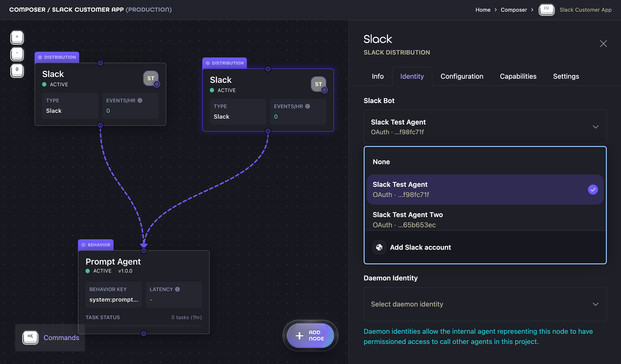Switch to the Capabilities tab
The height and width of the screenshot is (364, 621).
pos(518,76)
